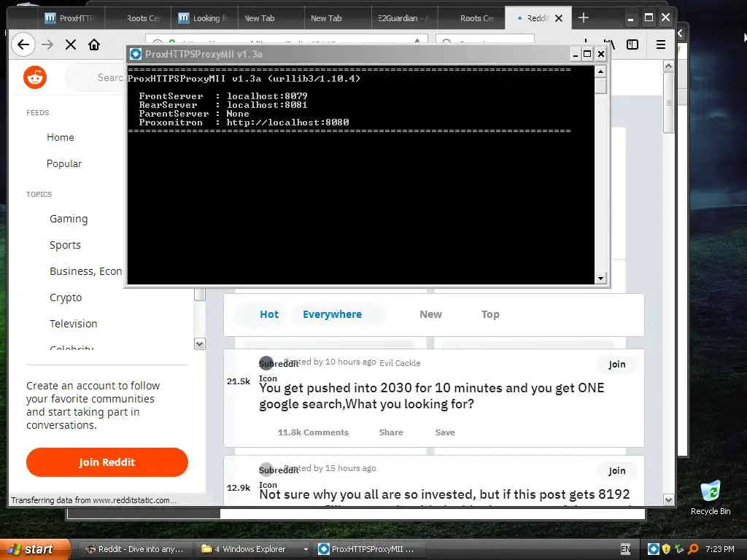This screenshot has height=560, width=747.
Task: Switch to ProxHTTPSProxyMII taskbar button
Action: (x=370, y=549)
